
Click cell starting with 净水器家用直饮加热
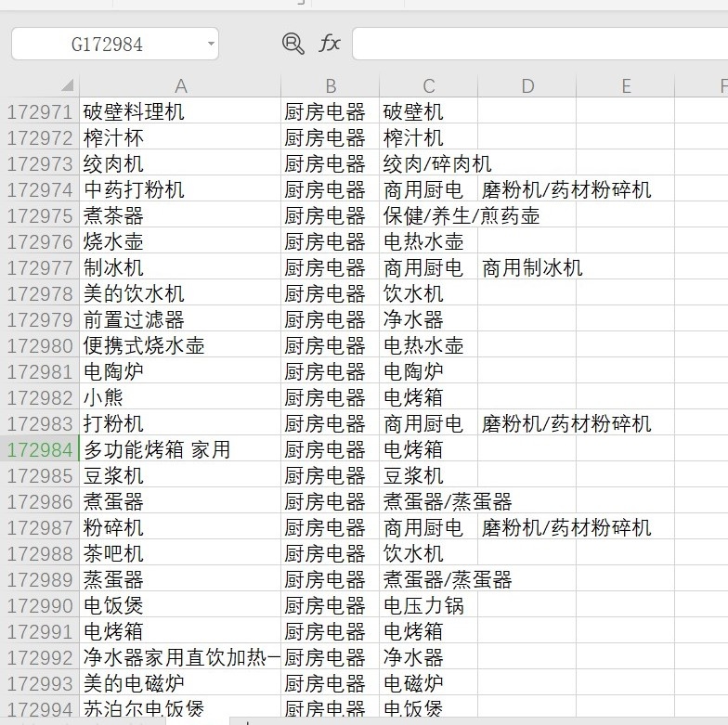pyautogui.click(x=180, y=657)
